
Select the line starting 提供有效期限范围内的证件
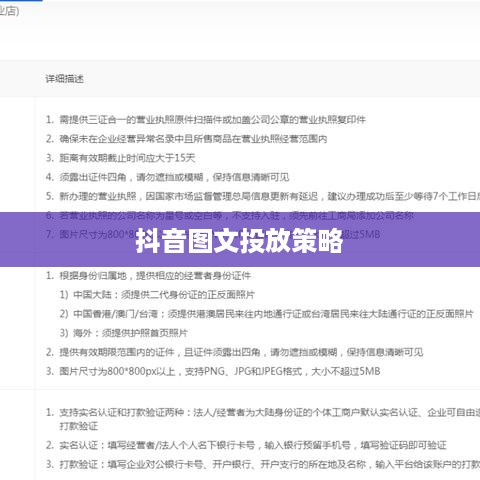pos(234,352)
